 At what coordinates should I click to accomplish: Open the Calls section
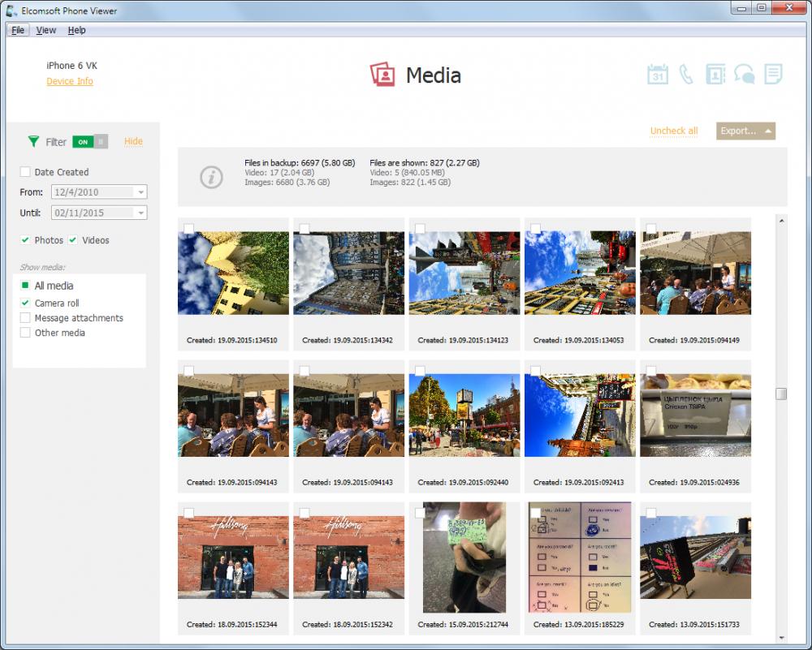point(687,73)
